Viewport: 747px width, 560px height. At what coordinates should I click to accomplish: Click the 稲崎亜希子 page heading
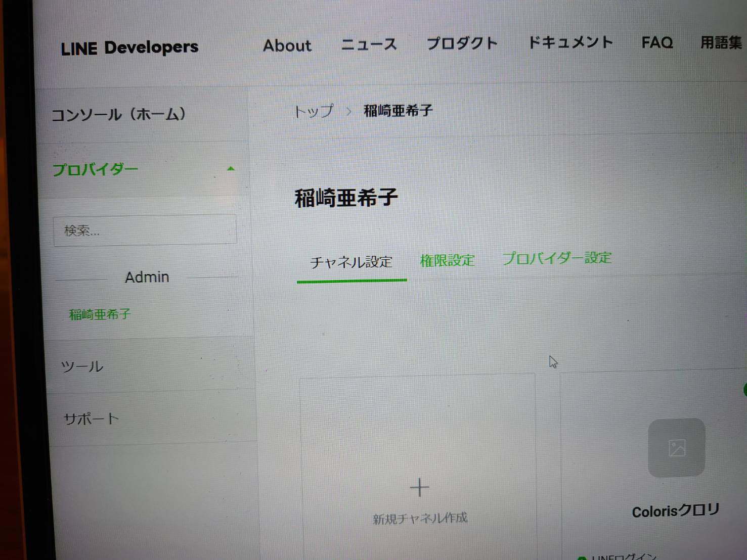(x=346, y=198)
